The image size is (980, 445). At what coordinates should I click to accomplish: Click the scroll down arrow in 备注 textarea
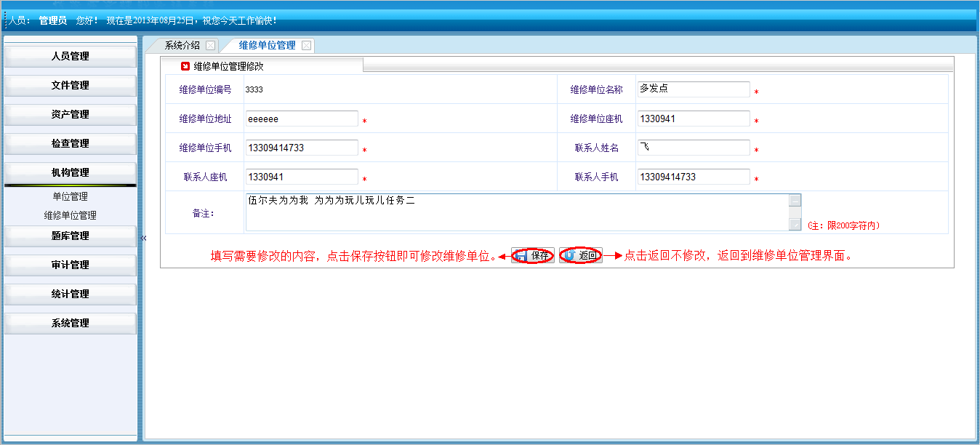click(x=795, y=225)
